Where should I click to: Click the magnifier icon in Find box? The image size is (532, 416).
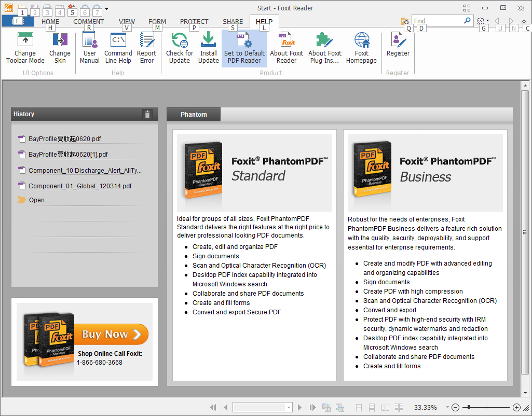coord(467,21)
